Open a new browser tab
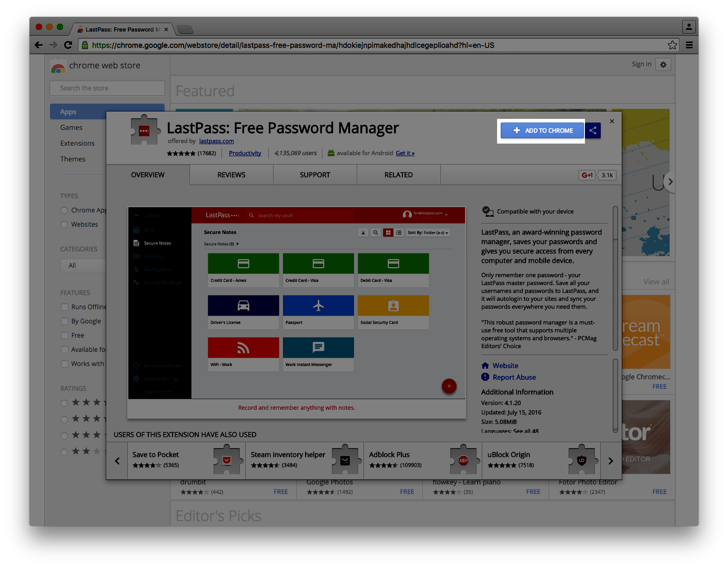728x568 pixels. [185, 29]
